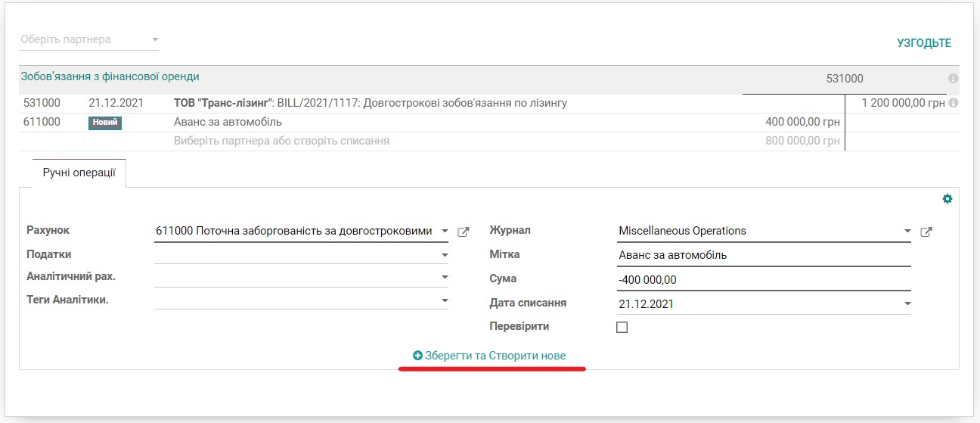The image size is (980, 423).
Task: Toggle the Перевірити checkbox
Action: click(622, 328)
